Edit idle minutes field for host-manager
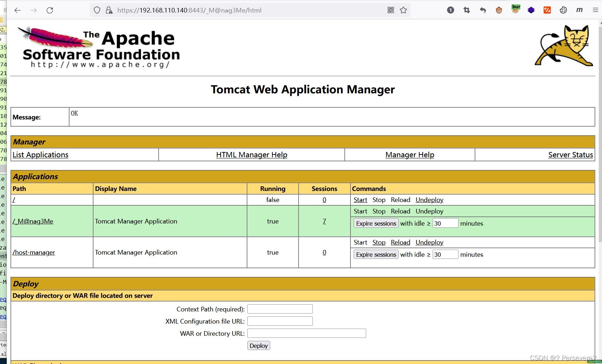Image resolution: width=602 pixels, height=364 pixels. click(445, 254)
